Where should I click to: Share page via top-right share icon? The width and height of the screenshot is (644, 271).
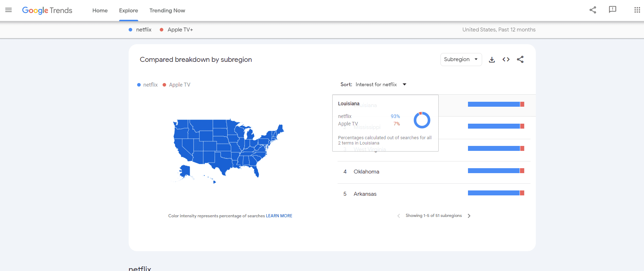coord(593,10)
